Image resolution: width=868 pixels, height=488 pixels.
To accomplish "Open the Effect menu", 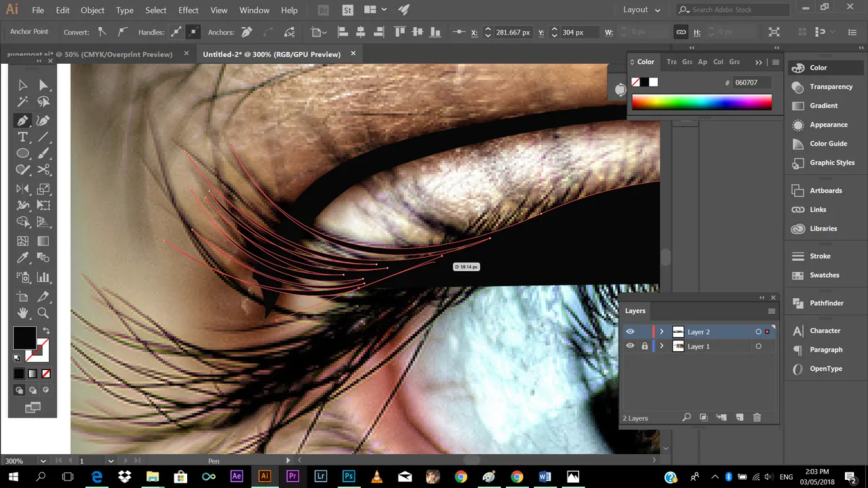I will click(x=189, y=10).
